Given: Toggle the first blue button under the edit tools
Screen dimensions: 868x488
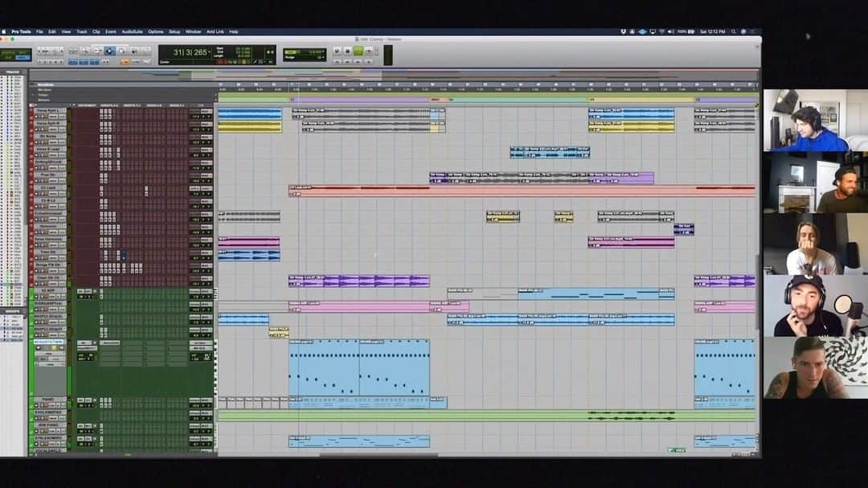Looking at the screenshot, I should click(x=73, y=62).
